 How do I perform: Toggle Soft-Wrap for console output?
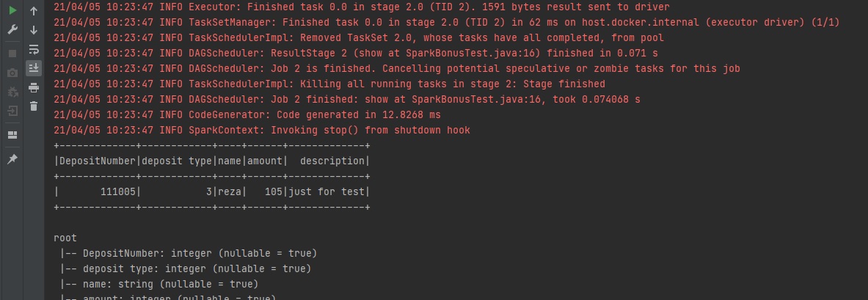click(x=34, y=49)
